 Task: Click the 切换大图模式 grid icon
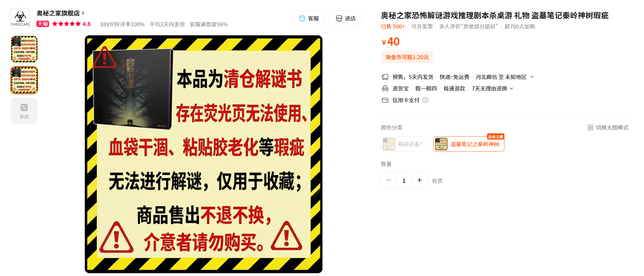pyautogui.click(x=590, y=128)
